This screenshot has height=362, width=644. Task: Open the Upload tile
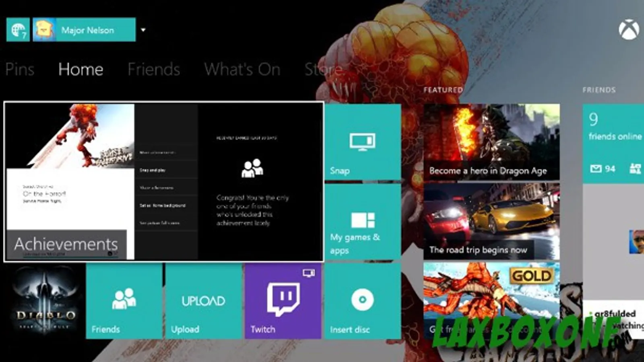[203, 301]
